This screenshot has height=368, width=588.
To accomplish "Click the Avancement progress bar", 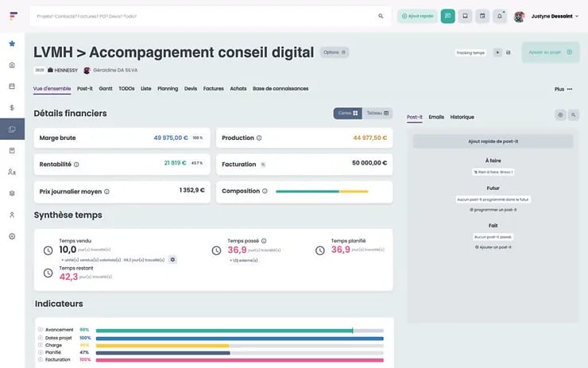I will [x=240, y=331].
